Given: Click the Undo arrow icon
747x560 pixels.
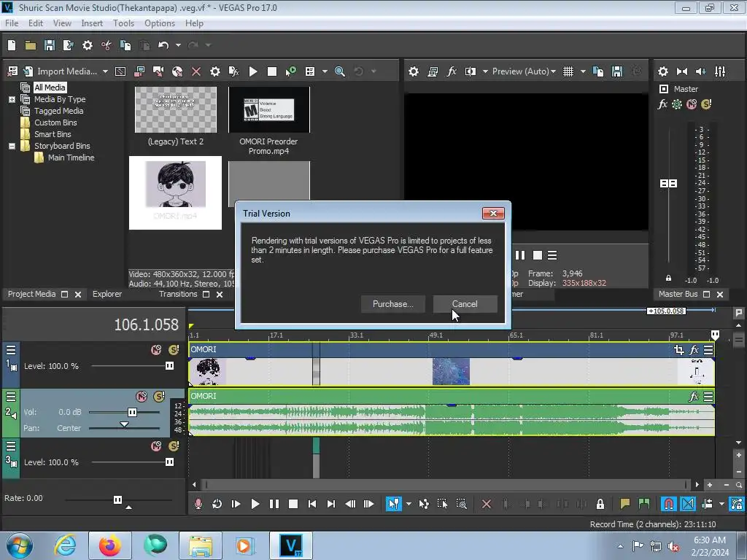Looking at the screenshot, I should [163, 45].
